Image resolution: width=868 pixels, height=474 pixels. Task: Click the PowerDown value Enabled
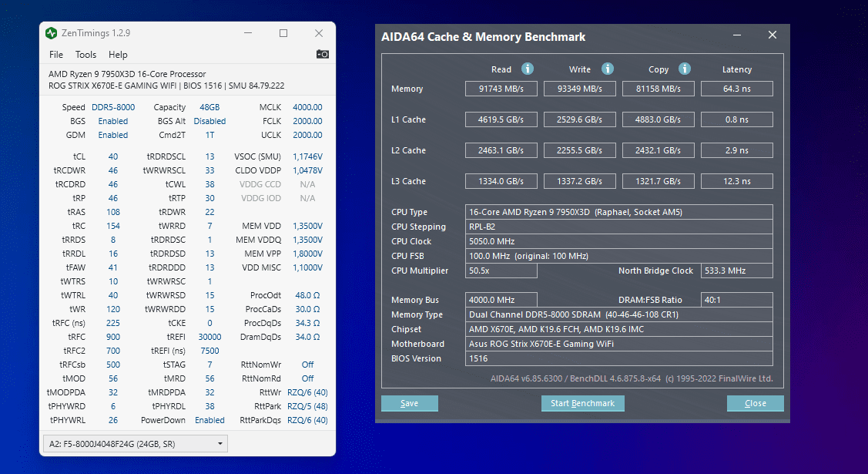click(209, 420)
